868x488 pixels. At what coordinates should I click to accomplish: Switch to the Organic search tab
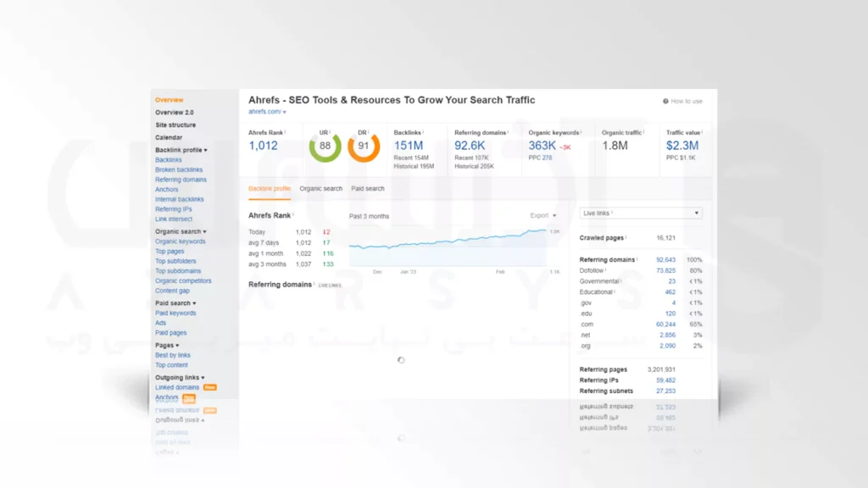(x=321, y=189)
